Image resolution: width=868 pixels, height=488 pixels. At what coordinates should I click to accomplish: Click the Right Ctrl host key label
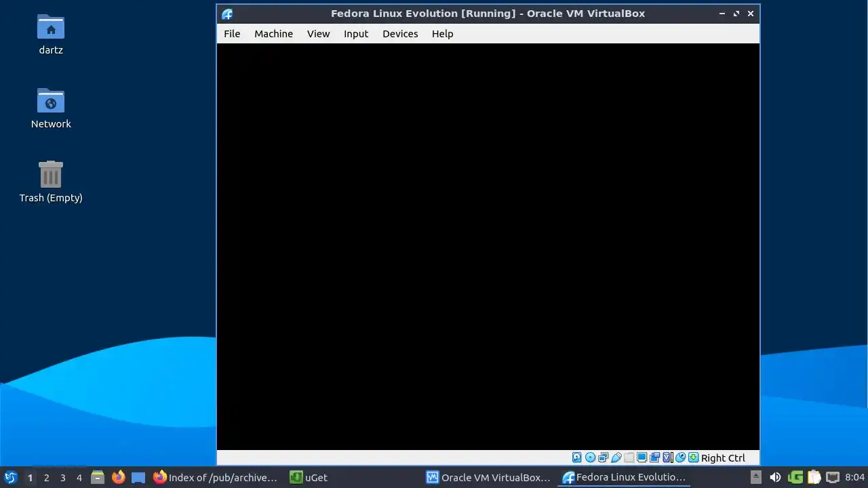(723, 458)
